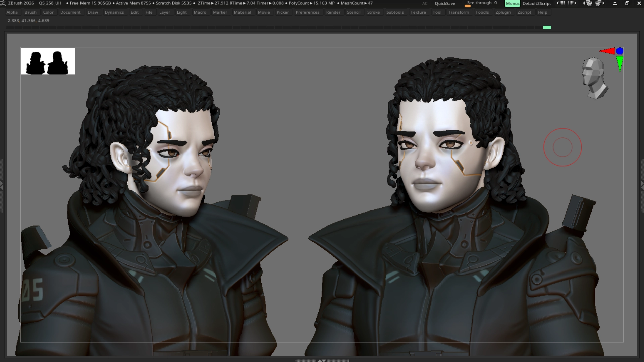Screen dimensions: 644x362
Task: Click the ZBrush logo icon
Action: [x=3, y=3]
